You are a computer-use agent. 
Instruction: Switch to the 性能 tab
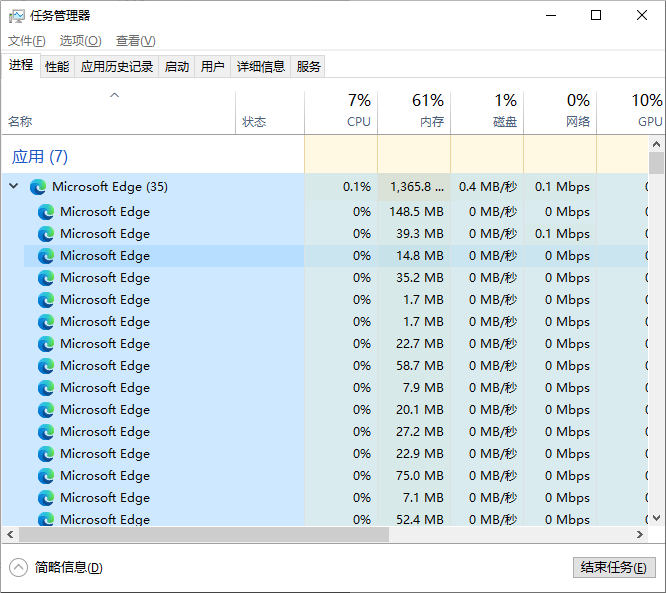pos(57,67)
